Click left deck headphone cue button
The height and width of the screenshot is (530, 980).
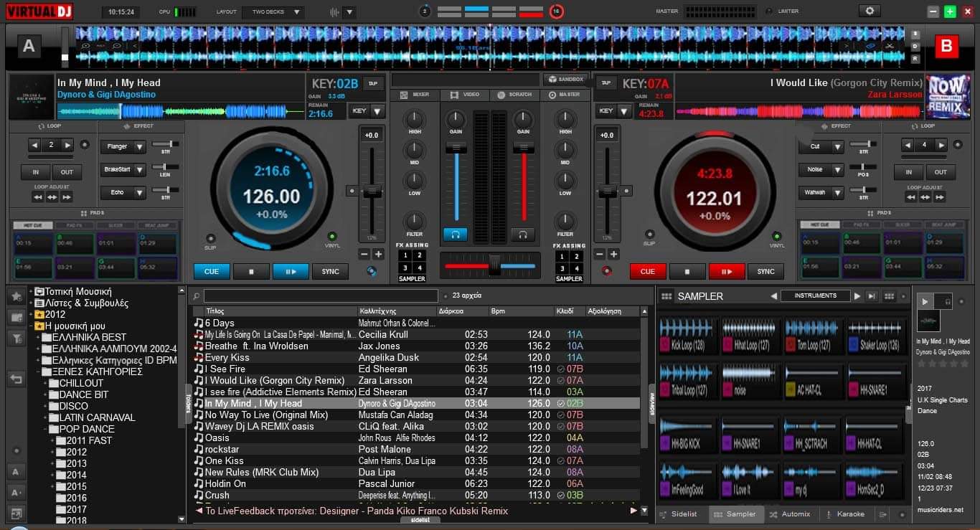(455, 235)
